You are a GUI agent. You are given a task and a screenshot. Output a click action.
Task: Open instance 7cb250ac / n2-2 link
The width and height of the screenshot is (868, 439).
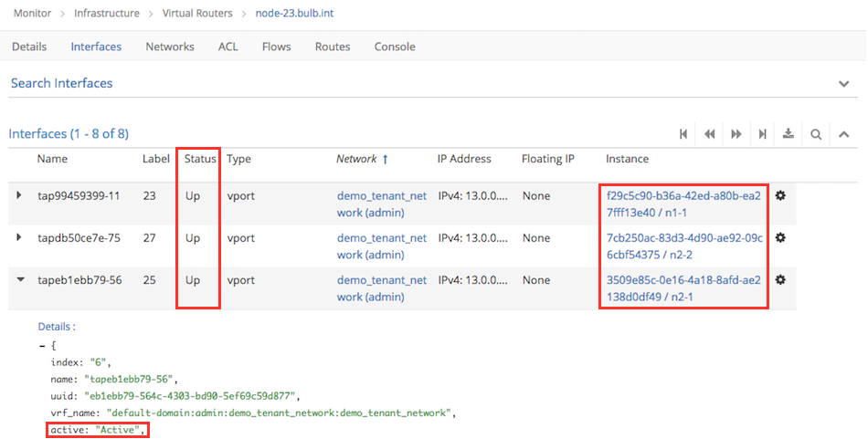(x=684, y=246)
